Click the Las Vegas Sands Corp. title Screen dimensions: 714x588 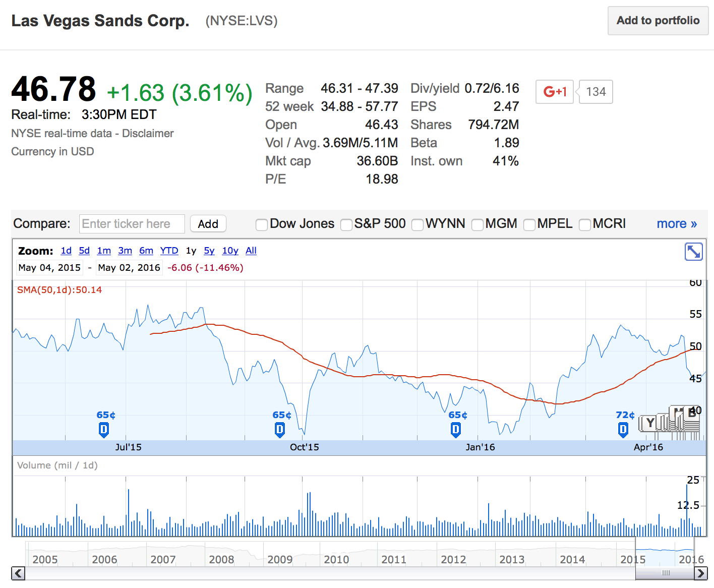[x=100, y=21]
